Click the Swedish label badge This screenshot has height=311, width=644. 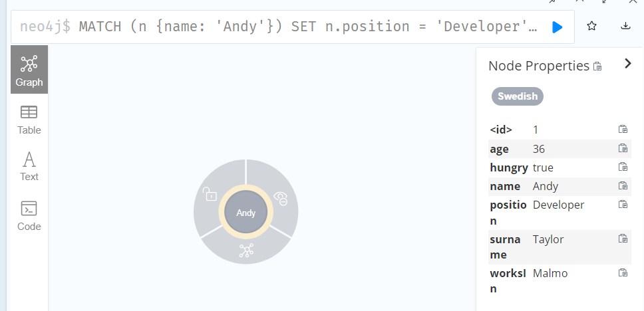518,96
